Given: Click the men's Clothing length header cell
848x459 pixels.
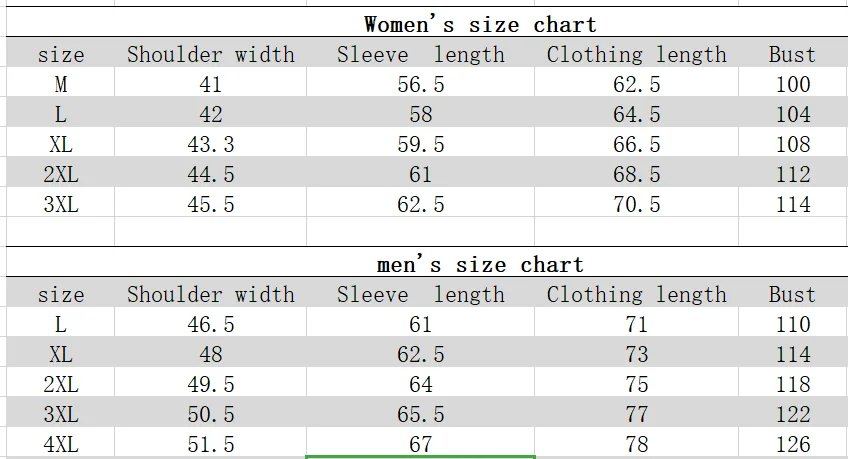Looking at the screenshot, I should (x=636, y=295).
